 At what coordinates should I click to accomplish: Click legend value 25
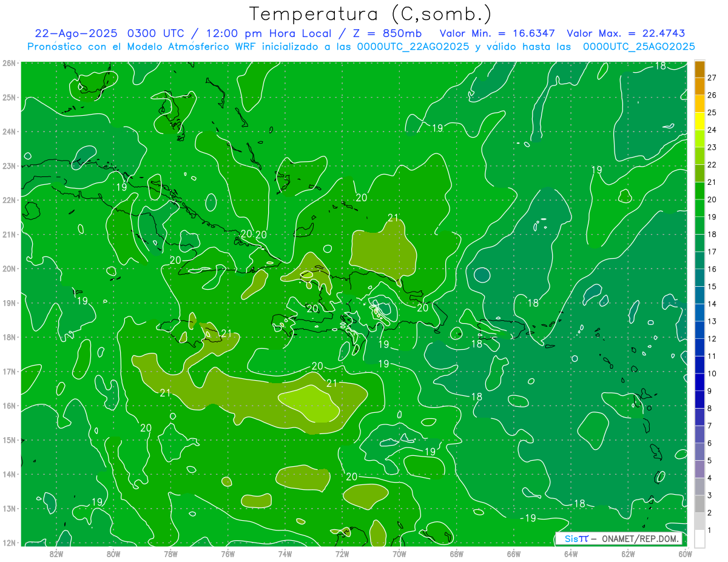coord(712,112)
